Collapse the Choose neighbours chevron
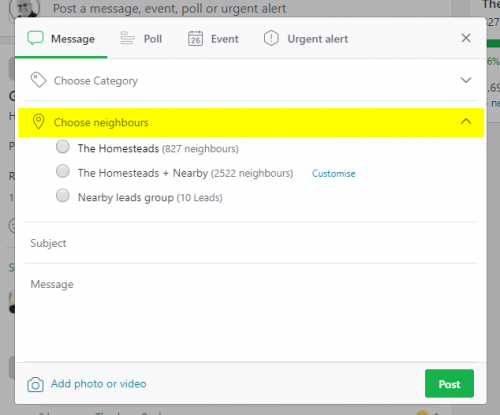 pyautogui.click(x=466, y=121)
